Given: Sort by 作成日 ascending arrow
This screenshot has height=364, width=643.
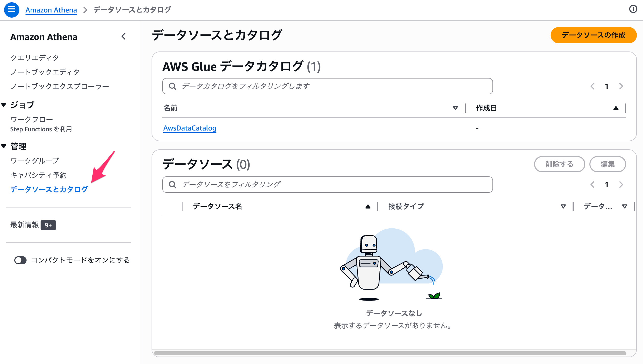Looking at the screenshot, I should coord(616,108).
